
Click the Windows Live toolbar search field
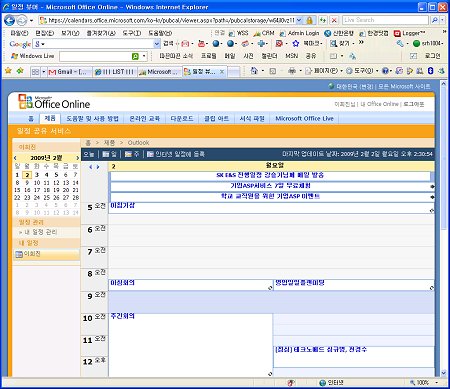(x=95, y=56)
